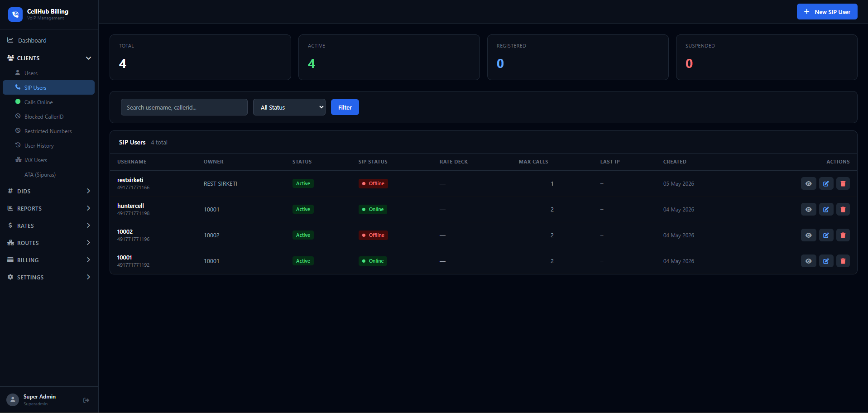This screenshot has width=868, height=413.
Task: Expand the REPORTS section chevron
Action: 89,208
